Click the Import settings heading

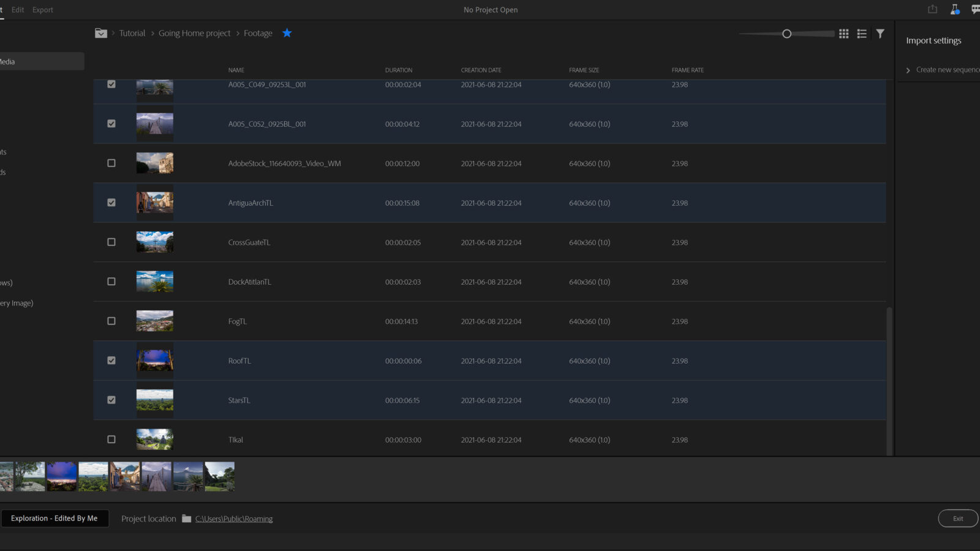tap(933, 40)
